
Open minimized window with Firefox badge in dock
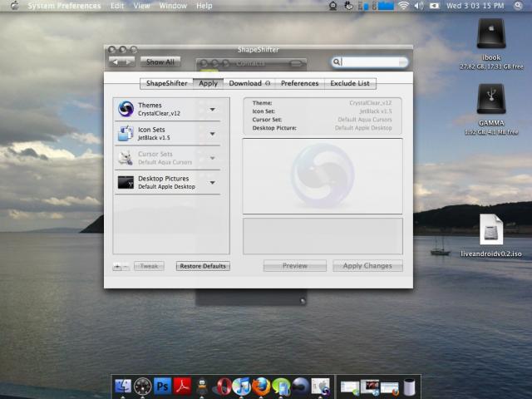tap(389, 387)
